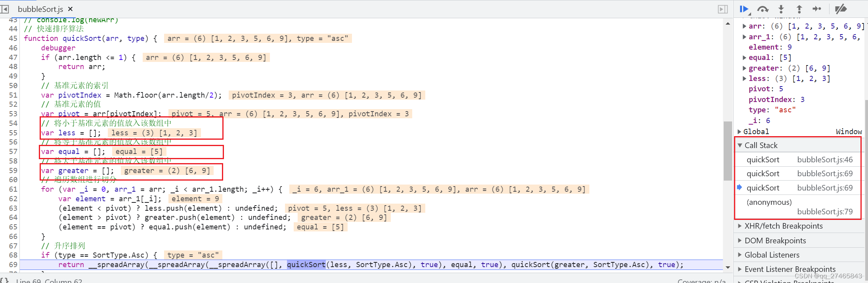Expand the greater array in Scope
Viewport: 868px width, 283px height.
point(744,68)
